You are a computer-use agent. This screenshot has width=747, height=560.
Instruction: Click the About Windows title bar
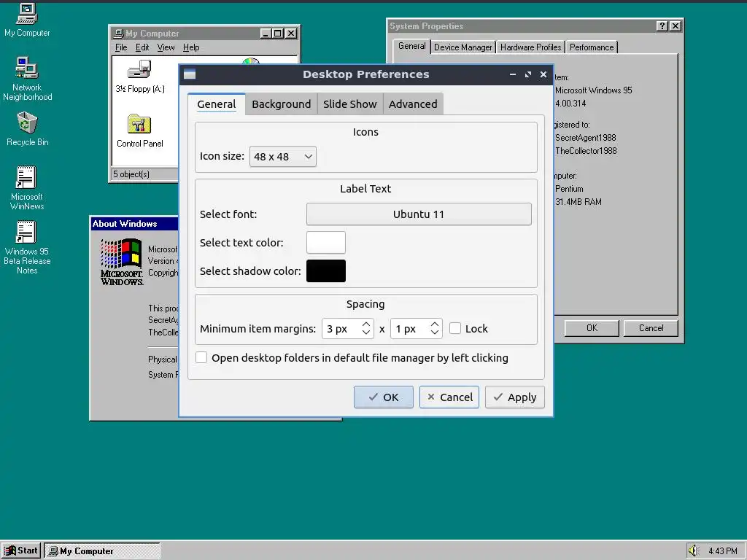tap(134, 224)
